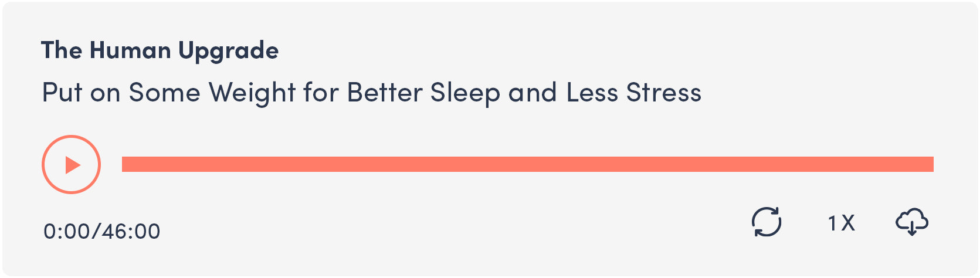The height and width of the screenshot is (278, 980).
Task: Click the circular loop arrows icon
Action: pos(767,222)
